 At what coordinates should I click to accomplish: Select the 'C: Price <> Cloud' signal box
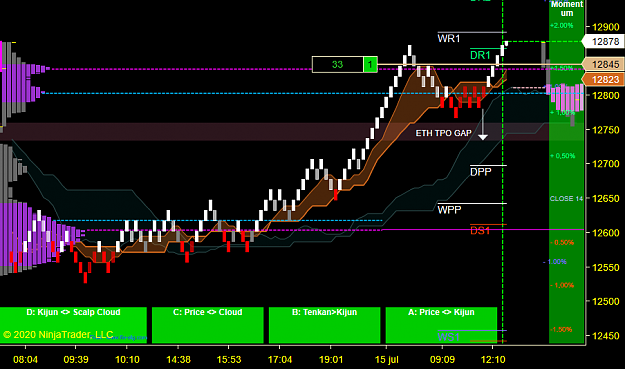click(x=208, y=325)
